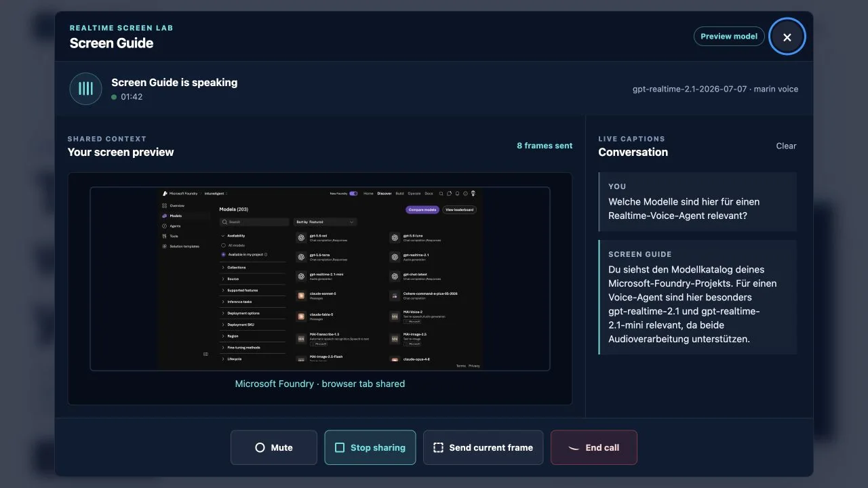868x488 pixels.
Task: Click the Preview model button
Action: (x=729, y=37)
